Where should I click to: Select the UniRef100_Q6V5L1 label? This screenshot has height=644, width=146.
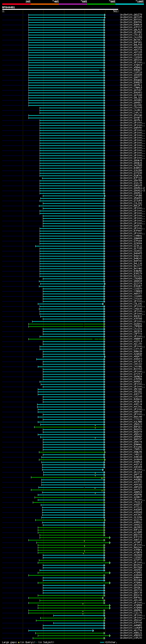click(131, 85)
